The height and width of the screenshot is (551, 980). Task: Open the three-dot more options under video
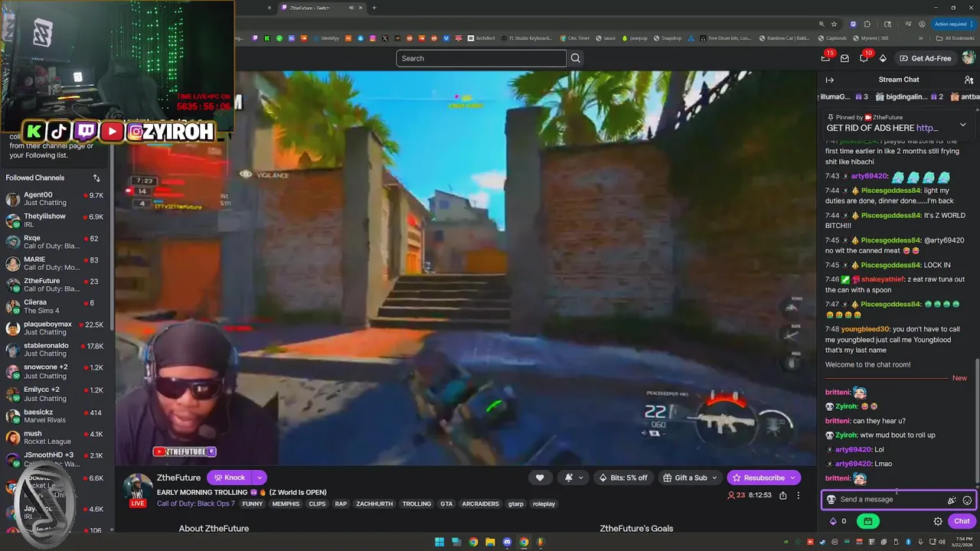(x=798, y=495)
